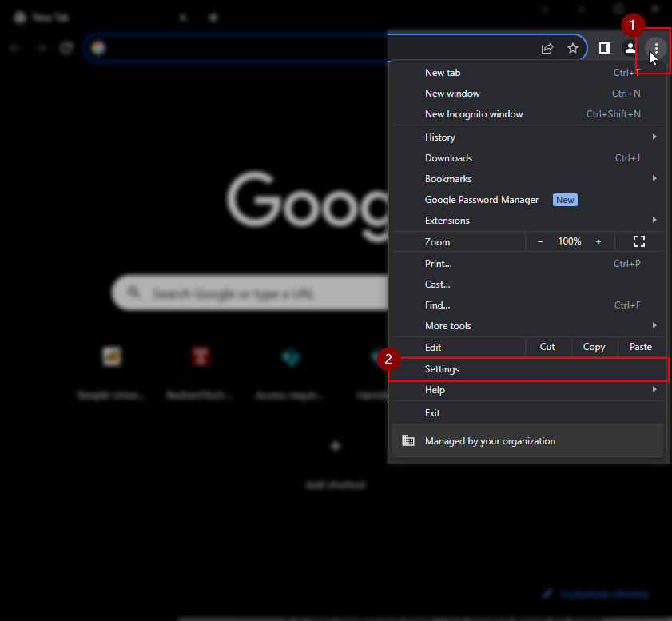Click zoom in plus button

pyautogui.click(x=598, y=241)
